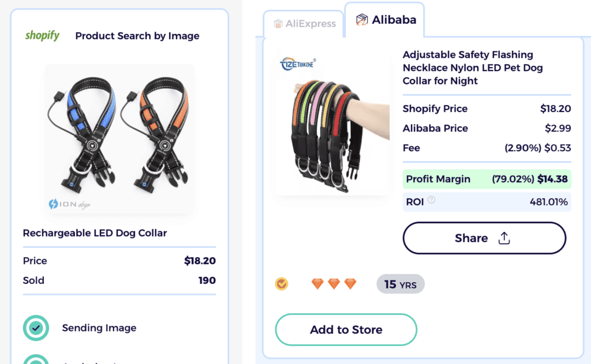Viewport: 591px width, 364px height.
Task: Click the partially visible second step checkmark
Action: [x=36, y=360]
